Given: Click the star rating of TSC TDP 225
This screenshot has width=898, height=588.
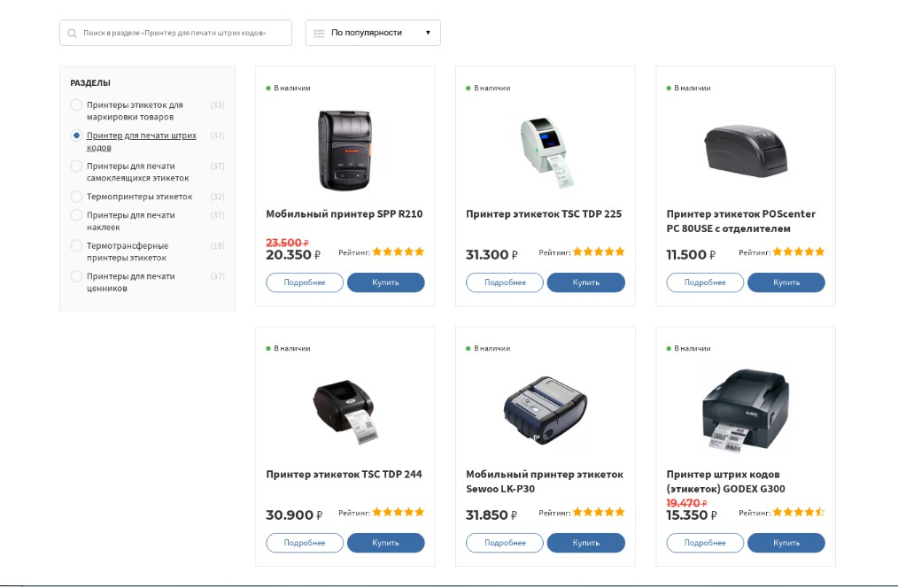Looking at the screenshot, I should click(x=599, y=251).
